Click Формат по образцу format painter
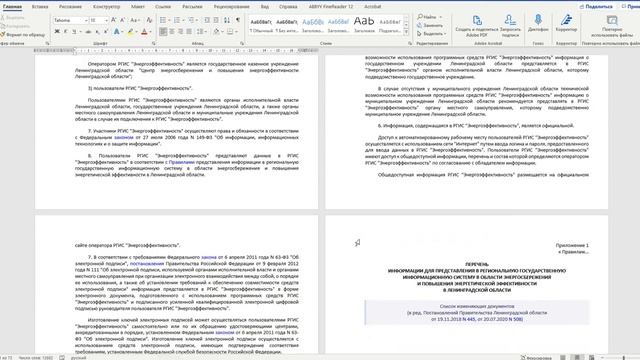Image resolution: width=640 pixels, height=360 pixels. point(22,35)
